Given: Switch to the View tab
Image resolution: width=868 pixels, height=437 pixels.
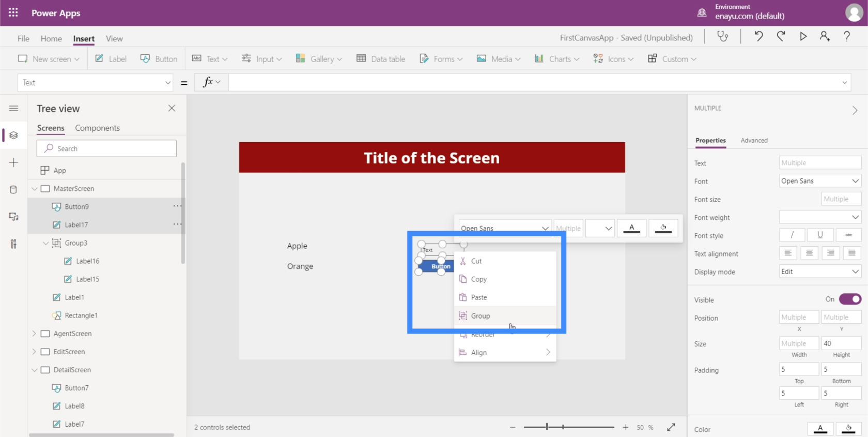Looking at the screenshot, I should coord(114,39).
